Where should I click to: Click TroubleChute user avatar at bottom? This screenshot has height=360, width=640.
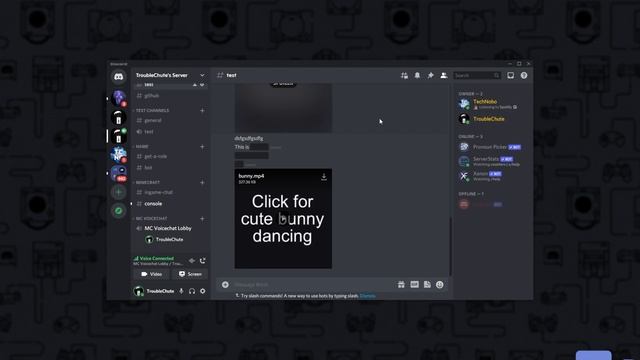click(139, 291)
